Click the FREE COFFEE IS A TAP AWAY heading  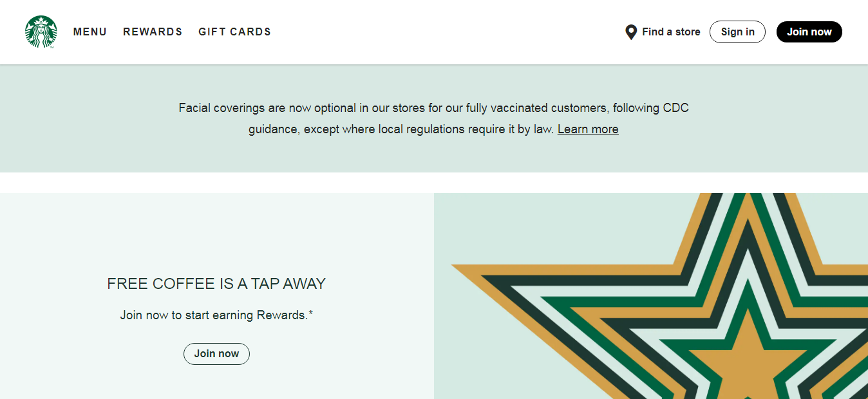216,284
